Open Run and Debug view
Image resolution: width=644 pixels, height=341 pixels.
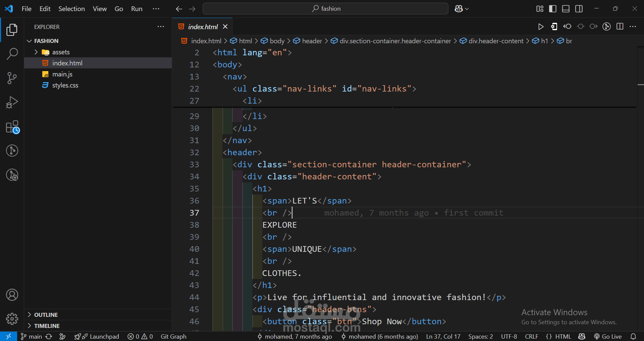coord(12,102)
